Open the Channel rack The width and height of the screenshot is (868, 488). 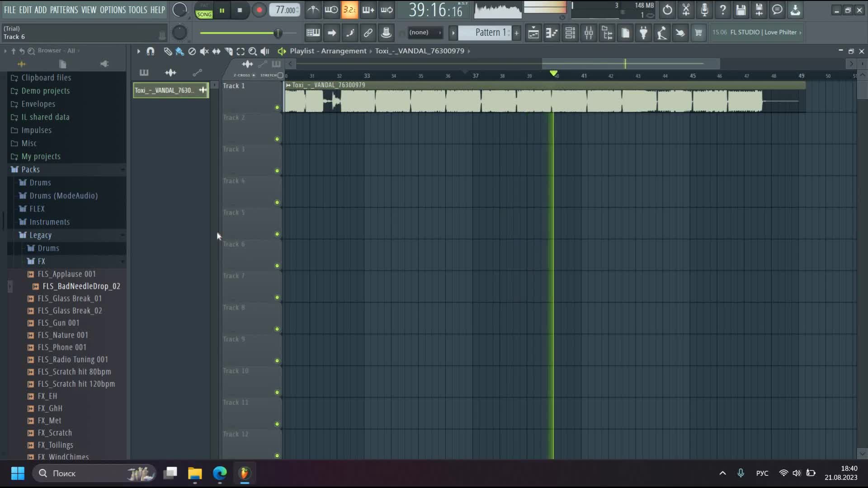[570, 33]
